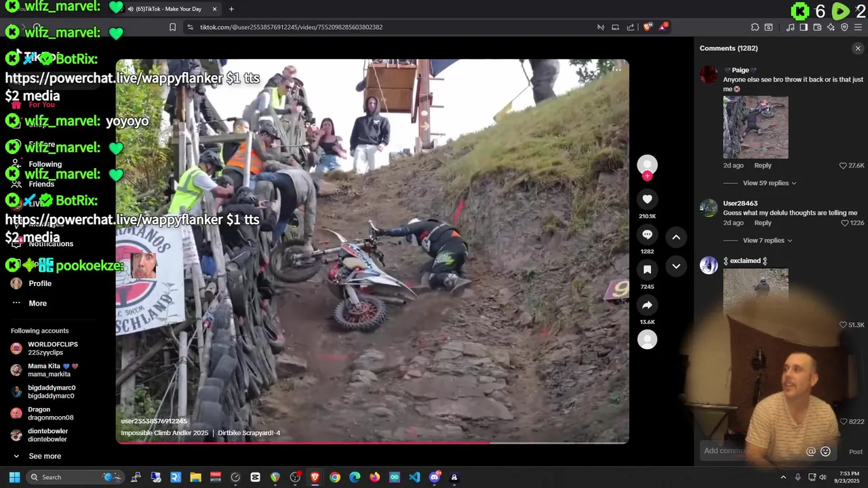Viewport: 868px width, 488px height.
Task: Bookmark this page in browser toolbar
Action: pyautogui.click(x=172, y=27)
